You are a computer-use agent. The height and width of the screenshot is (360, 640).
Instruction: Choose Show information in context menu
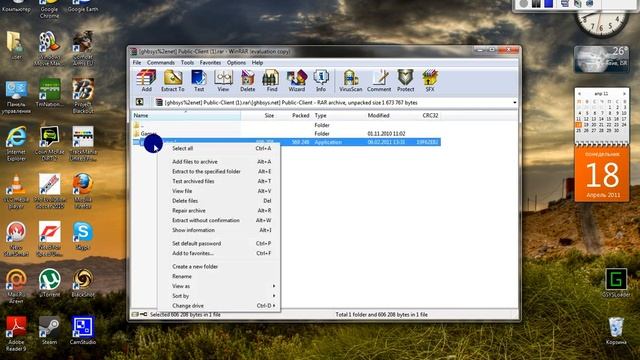pos(219,230)
